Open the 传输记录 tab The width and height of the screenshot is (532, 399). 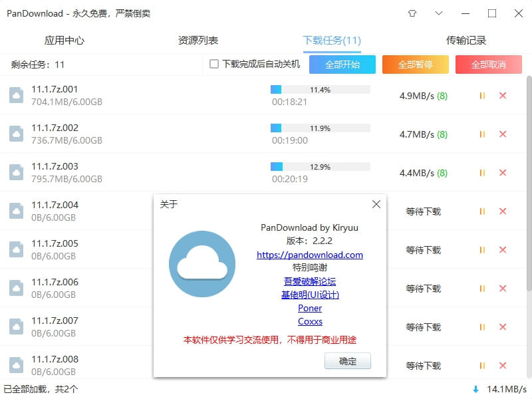pyautogui.click(x=465, y=40)
